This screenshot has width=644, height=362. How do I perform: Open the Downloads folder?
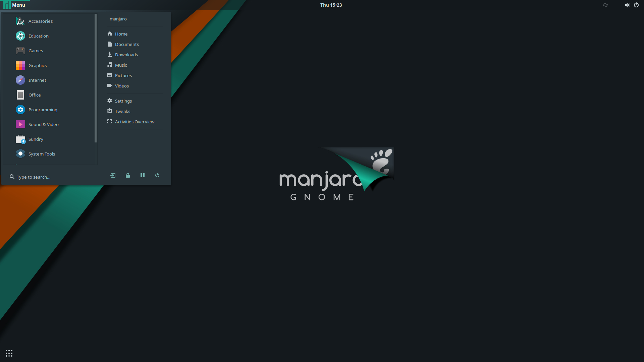[126, 54]
